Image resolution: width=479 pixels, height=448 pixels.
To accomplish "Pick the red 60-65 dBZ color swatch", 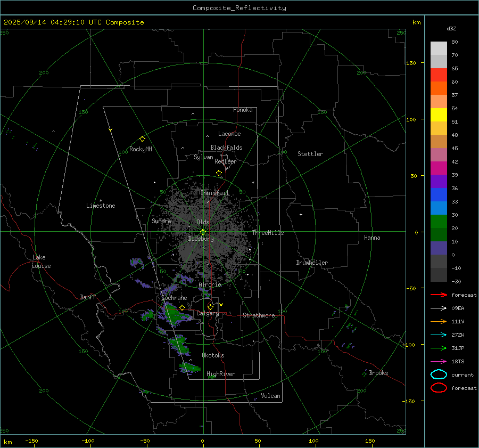I will 439,75.
